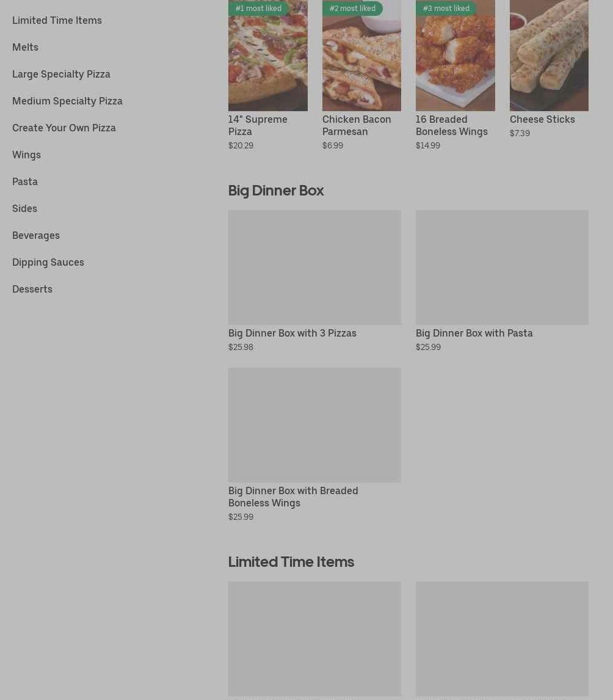Open the Pasta menu section
This screenshot has width=613, height=700.
click(25, 181)
